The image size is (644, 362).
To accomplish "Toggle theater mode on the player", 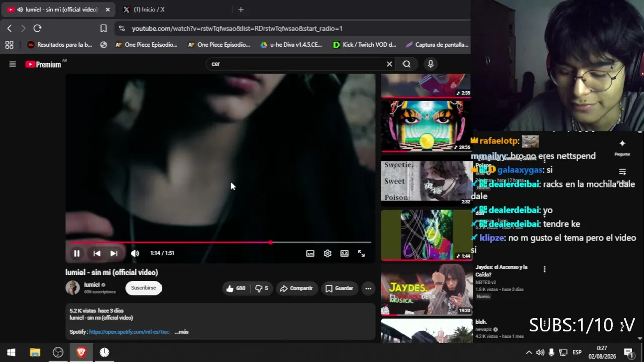I will pos(344,254).
